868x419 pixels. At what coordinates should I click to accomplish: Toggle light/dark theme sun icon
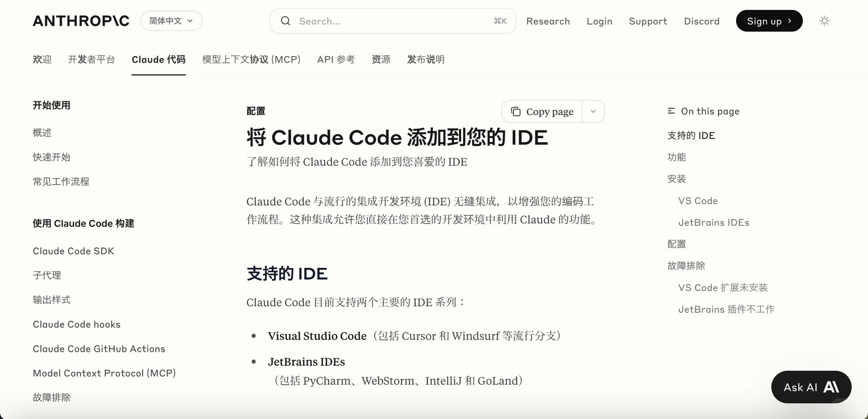coord(824,21)
